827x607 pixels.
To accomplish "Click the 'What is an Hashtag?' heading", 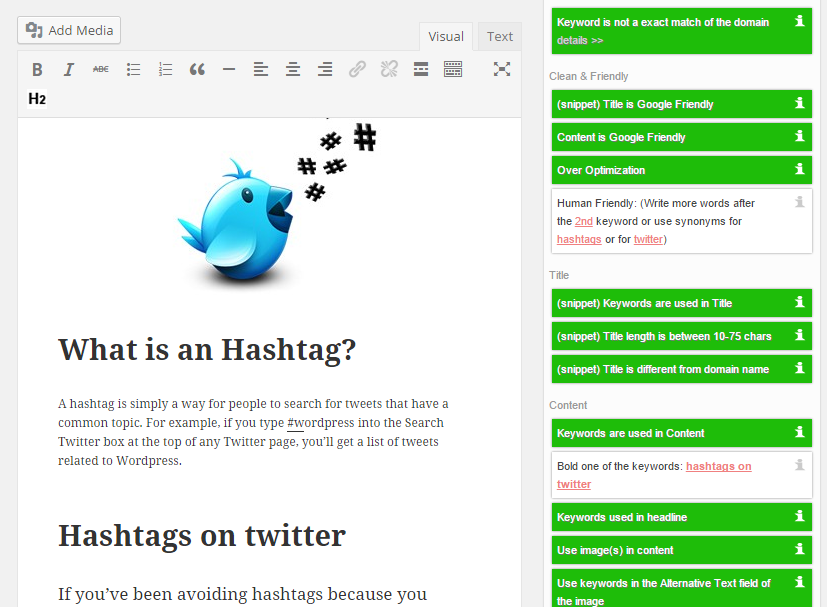I will [x=207, y=349].
